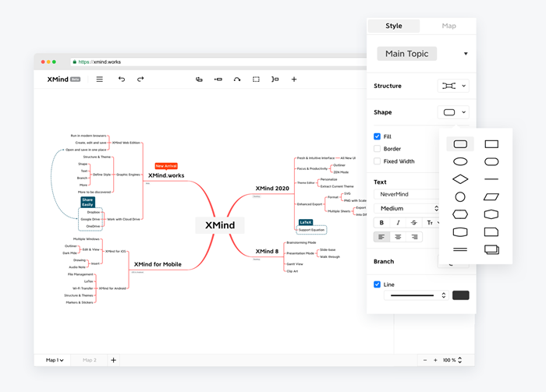Enable the Border checkbox
The width and height of the screenshot is (546, 392).
coord(377,149)
